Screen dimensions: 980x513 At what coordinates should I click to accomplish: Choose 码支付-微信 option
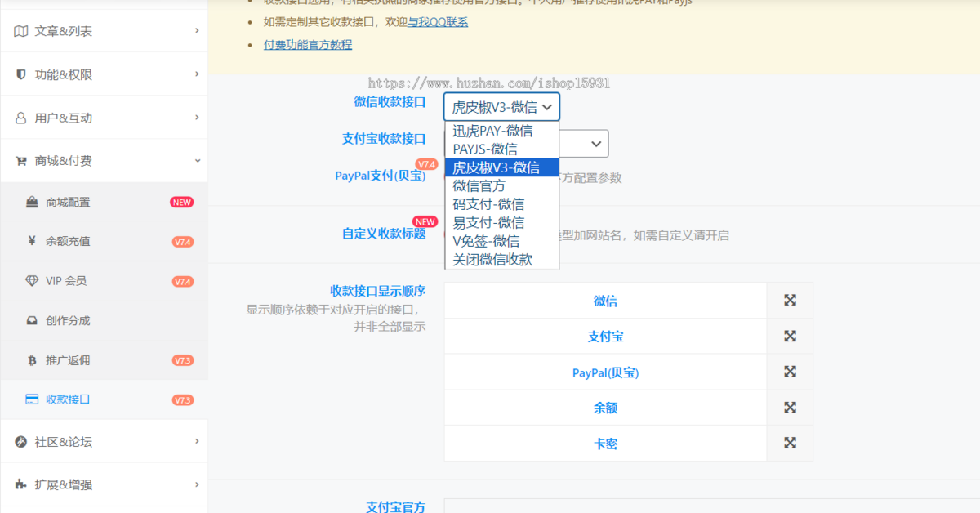[x=501, y=204]
